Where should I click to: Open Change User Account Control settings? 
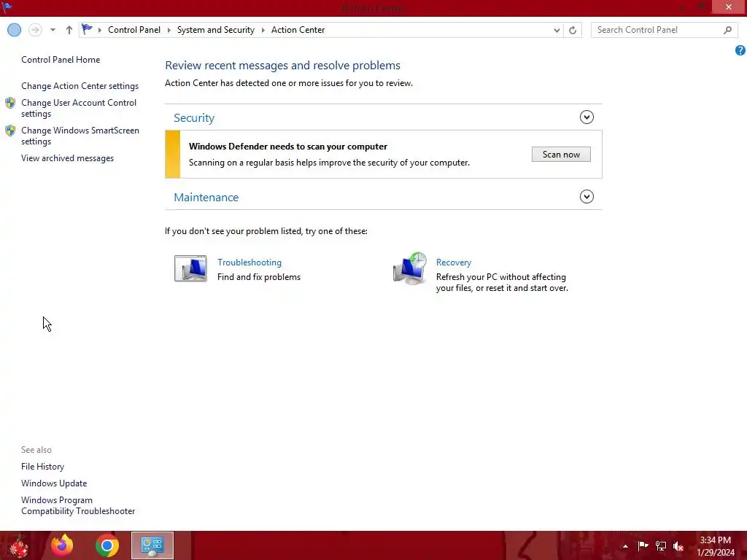point(79,108)
